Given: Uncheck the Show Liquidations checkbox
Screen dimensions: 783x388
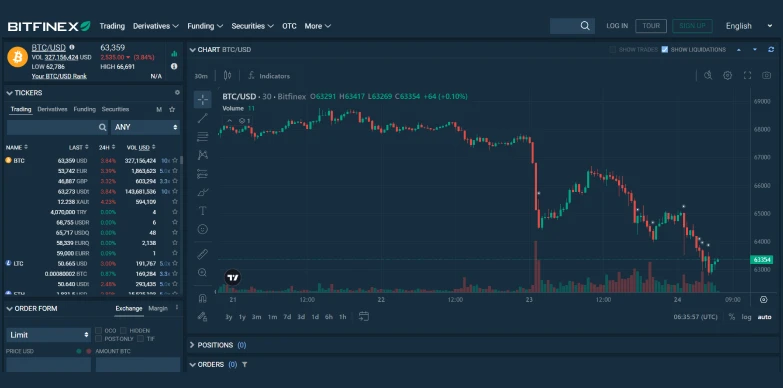Looking at the screenshot, I should [665, 49].
